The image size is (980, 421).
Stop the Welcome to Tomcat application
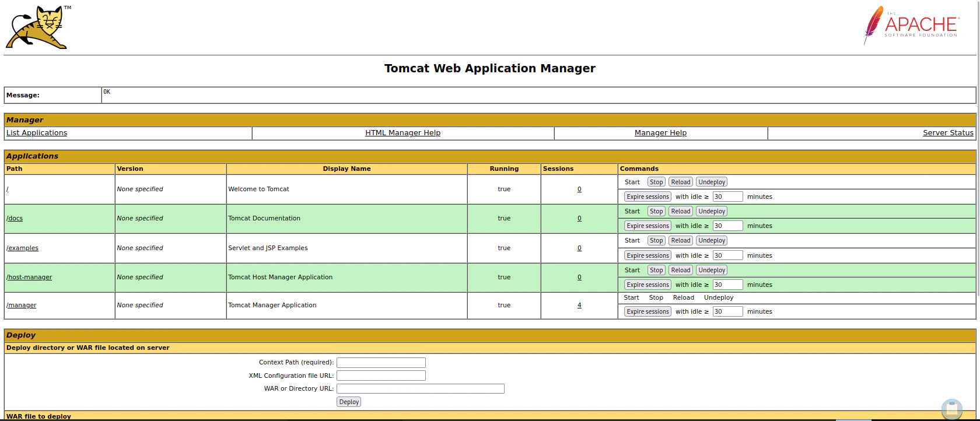[x=656, y=182]
